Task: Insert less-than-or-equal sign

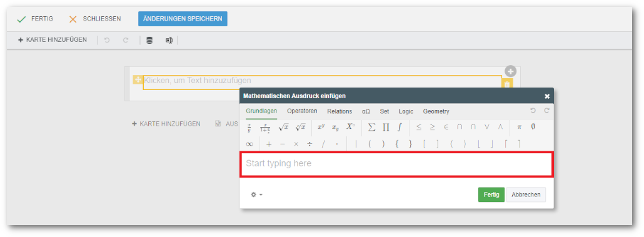Action: point(418,127)
